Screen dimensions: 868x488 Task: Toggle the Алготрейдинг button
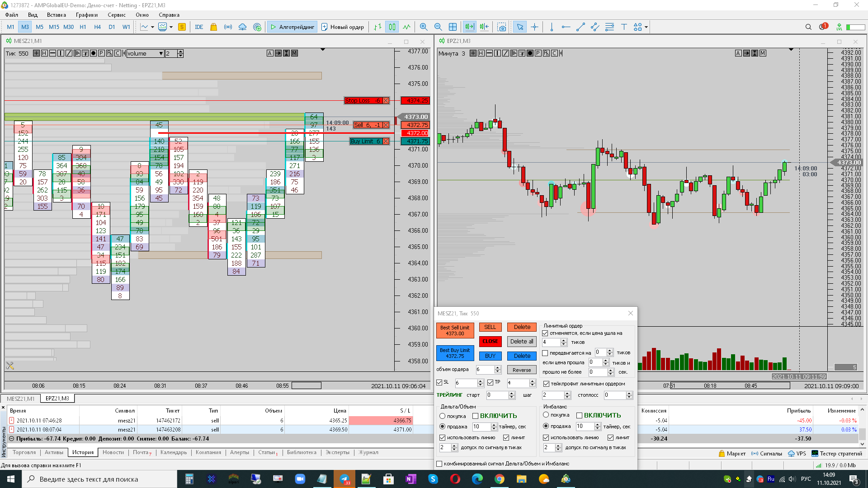click(x=292, y=27)
